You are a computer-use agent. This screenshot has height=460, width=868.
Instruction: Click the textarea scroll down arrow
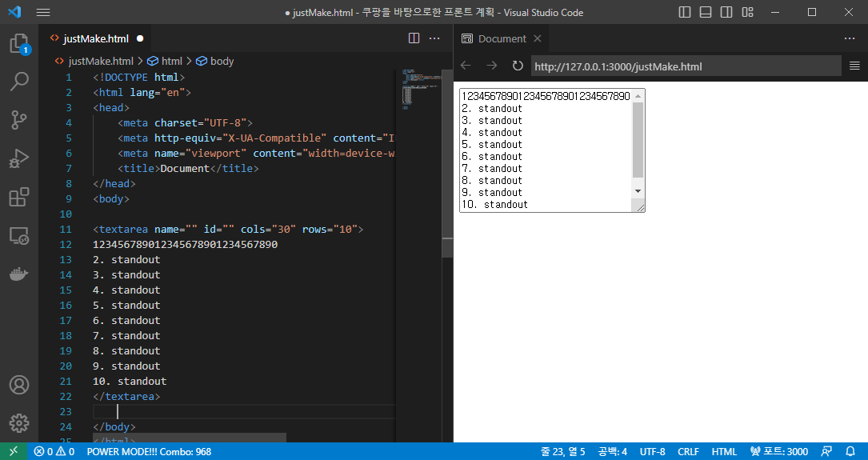coord(638,191)
